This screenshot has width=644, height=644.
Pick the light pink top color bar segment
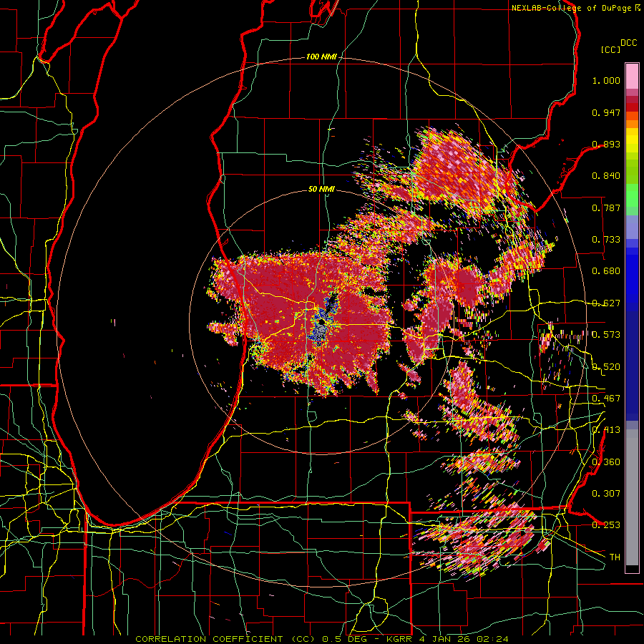click(x=632, y=76)
